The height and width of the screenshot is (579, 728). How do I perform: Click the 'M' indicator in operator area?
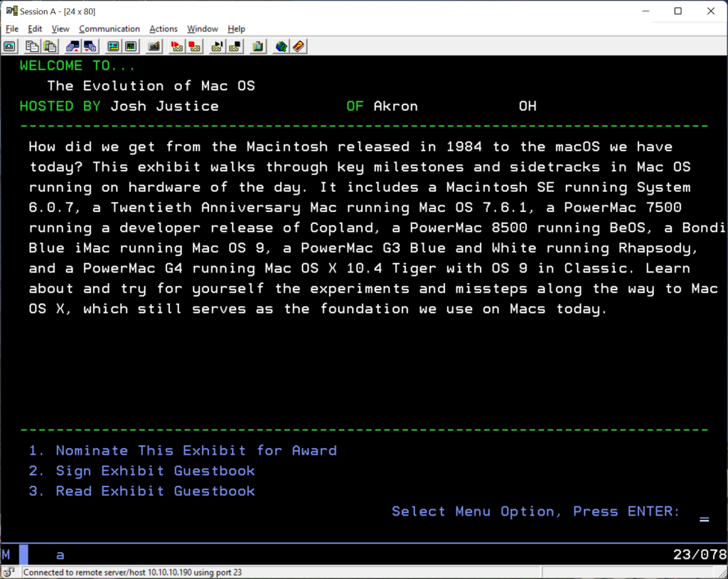point(6,554)
